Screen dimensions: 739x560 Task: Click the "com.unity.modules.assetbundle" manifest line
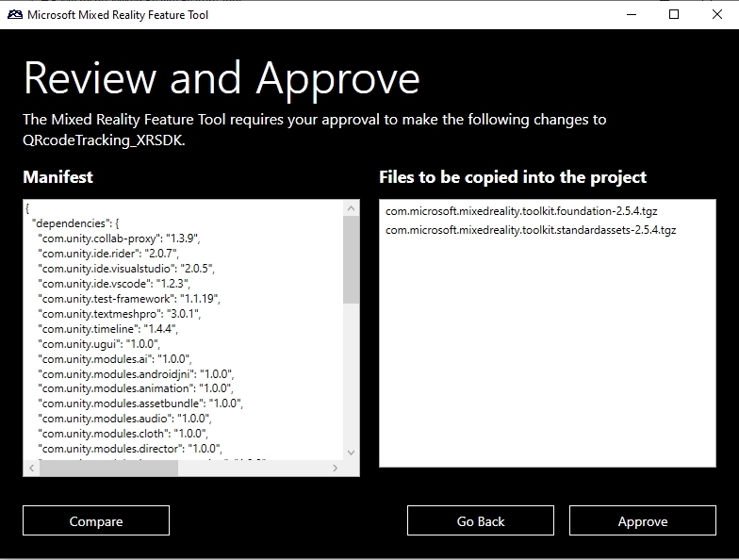coord(140,404)
